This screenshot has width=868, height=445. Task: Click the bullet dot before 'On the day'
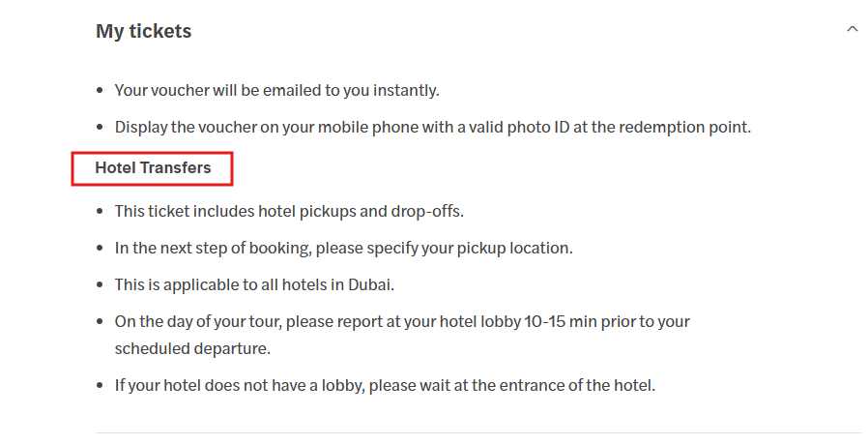click(x=101, y=322)
